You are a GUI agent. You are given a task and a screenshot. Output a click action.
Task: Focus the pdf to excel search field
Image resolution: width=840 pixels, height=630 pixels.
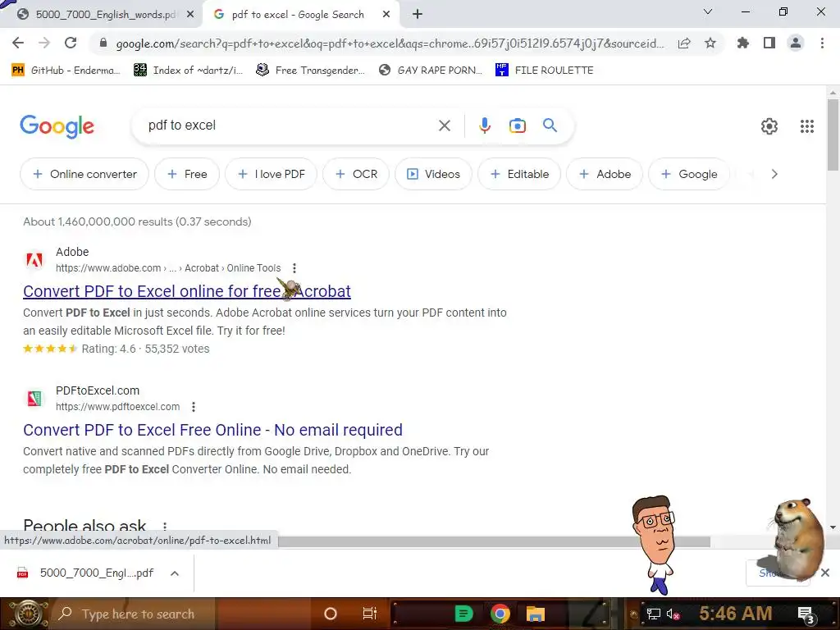(290, 126)
